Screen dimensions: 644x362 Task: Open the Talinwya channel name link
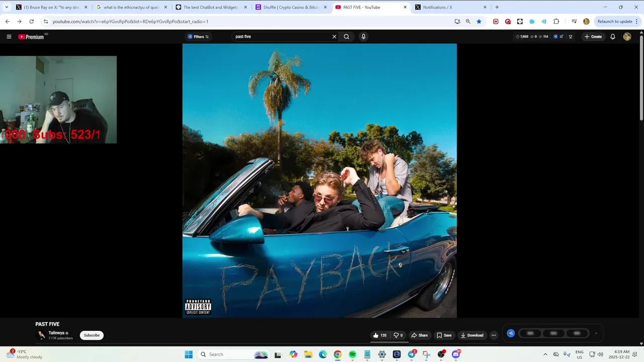point(56,333)
